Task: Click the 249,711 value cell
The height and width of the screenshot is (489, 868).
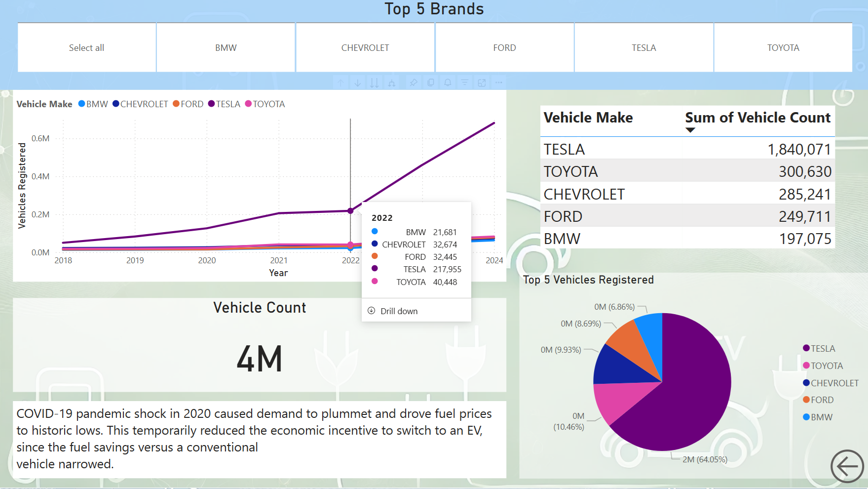Action: click(805, 216)
